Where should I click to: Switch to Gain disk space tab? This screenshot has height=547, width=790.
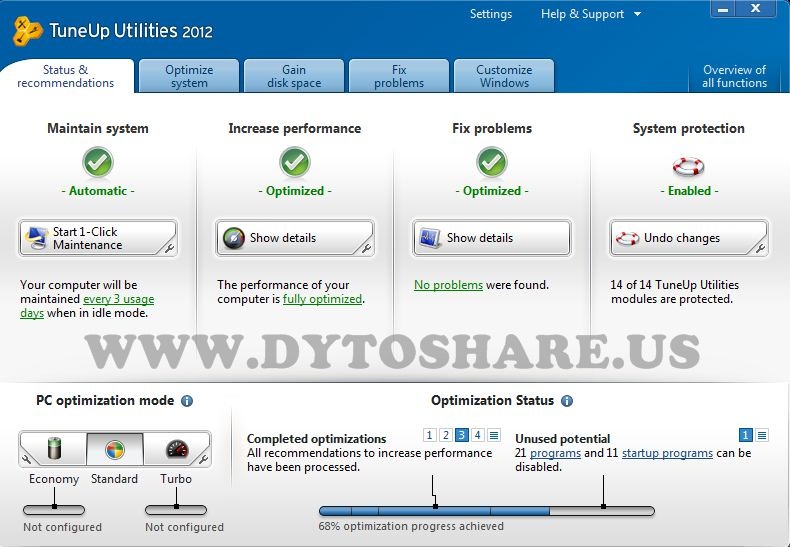coord(294,76)
